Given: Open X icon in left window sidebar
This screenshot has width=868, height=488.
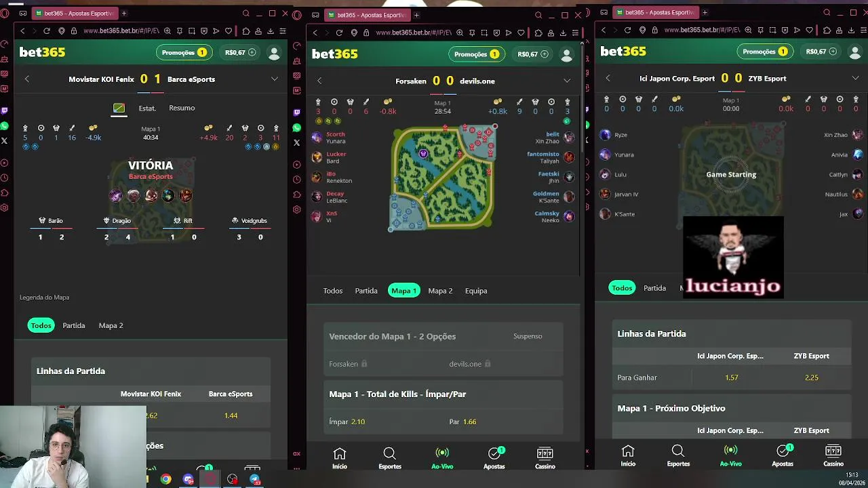Looking at the screenshot, I should (x=5, y=141).
